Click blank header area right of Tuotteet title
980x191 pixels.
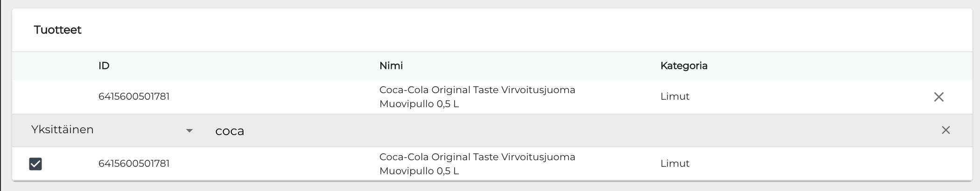[513, 30]
